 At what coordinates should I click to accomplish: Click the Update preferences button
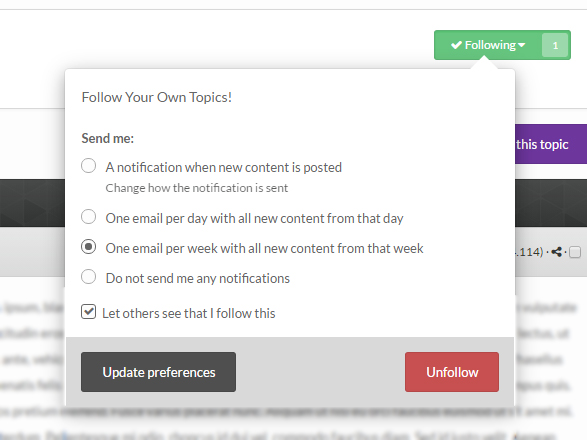[158, 372]
